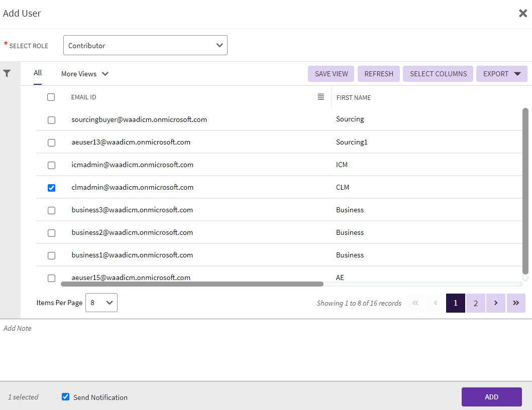
Task: Open the Email ID column menu icon
Action: point(321,97)
